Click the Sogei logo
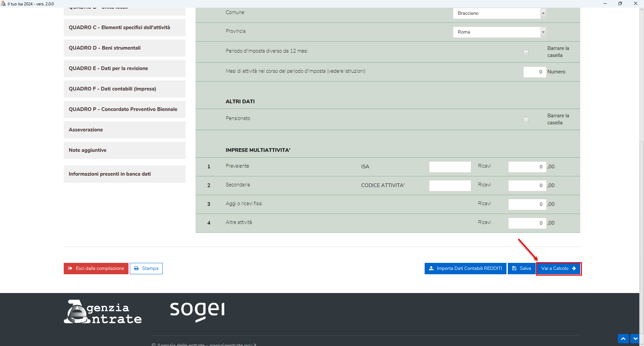The image size is (644, 346). [197, 312]
